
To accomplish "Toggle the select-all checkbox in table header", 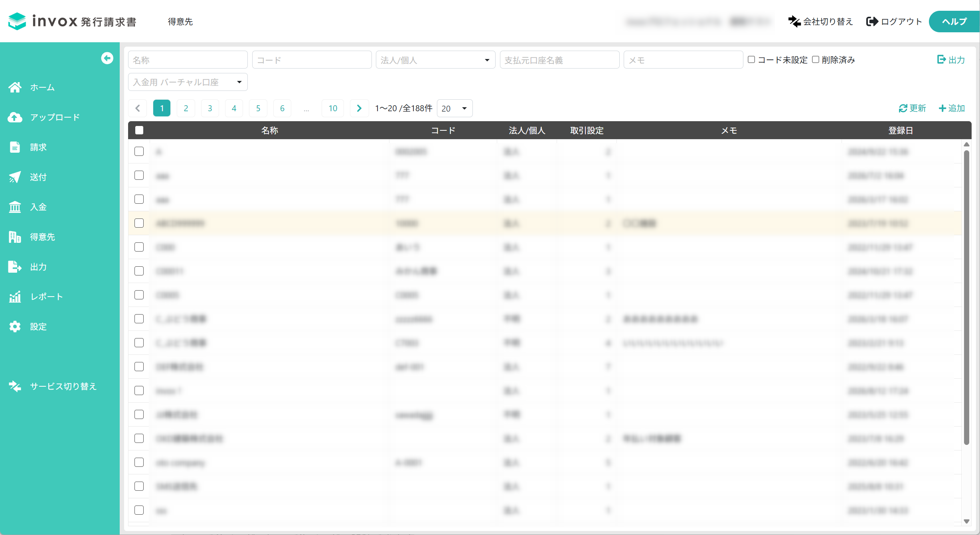I will (x=139, y=130).
